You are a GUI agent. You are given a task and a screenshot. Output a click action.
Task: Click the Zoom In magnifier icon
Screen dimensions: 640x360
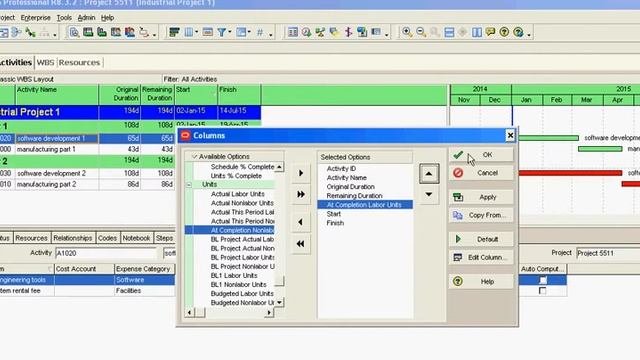coord(407,32)
